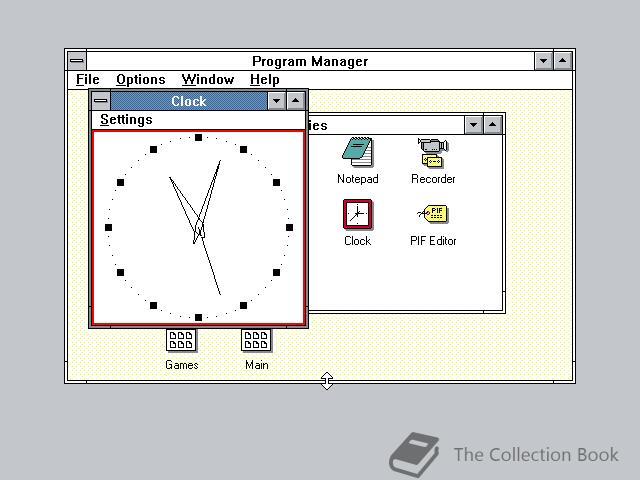Open the Clock Settings menu

[x=126, y=120]
